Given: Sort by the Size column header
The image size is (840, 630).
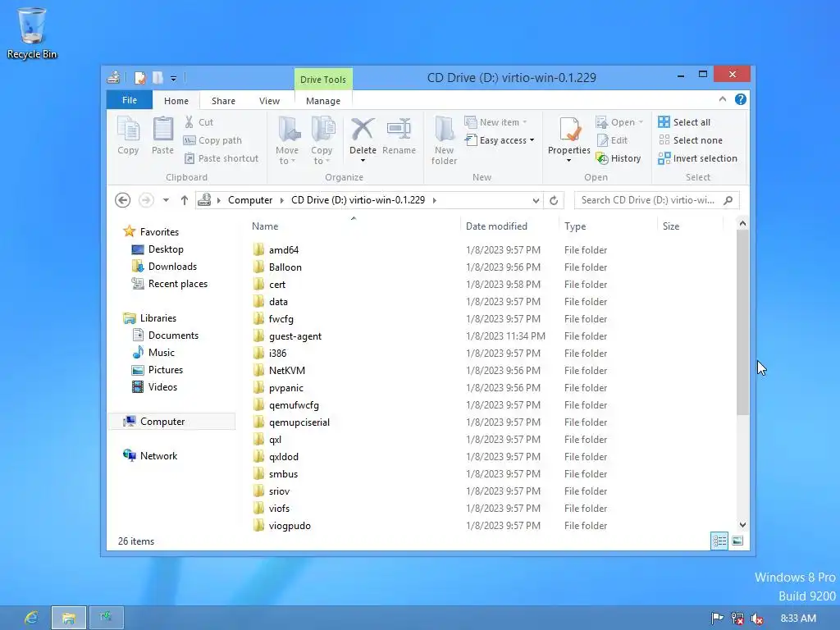Looking at the screenshot, I should coord(671,226).
